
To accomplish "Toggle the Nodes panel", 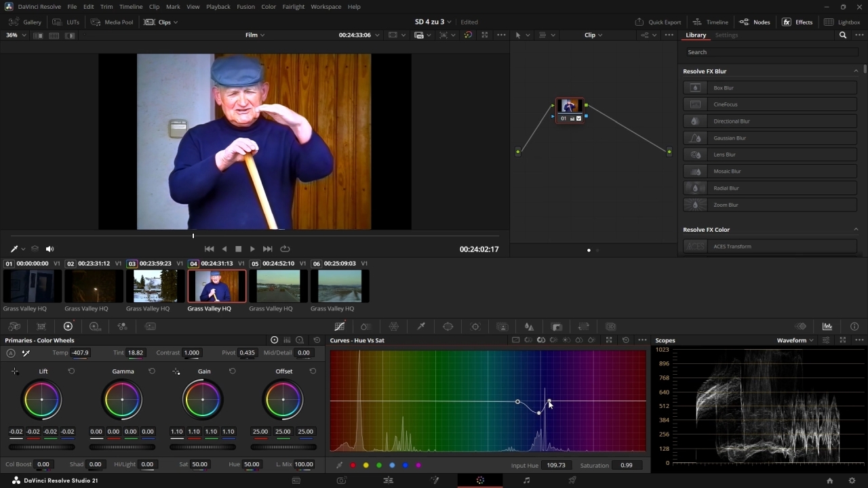I will (755, 22).
